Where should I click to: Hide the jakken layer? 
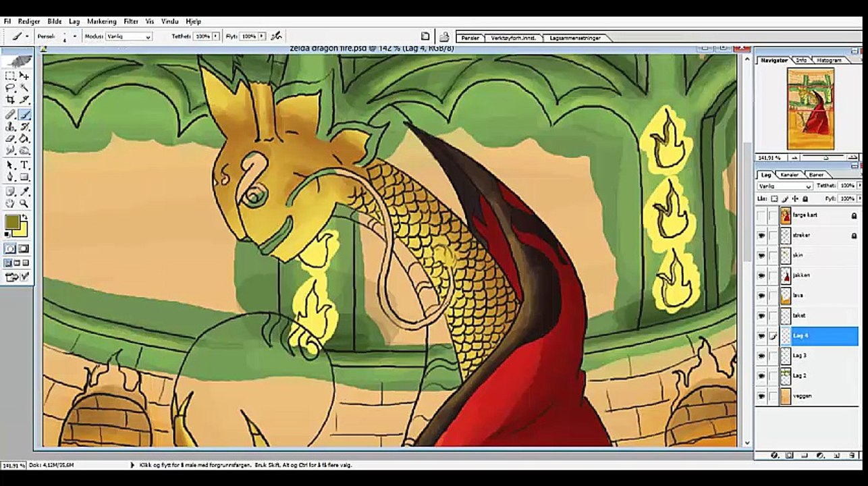761,276
